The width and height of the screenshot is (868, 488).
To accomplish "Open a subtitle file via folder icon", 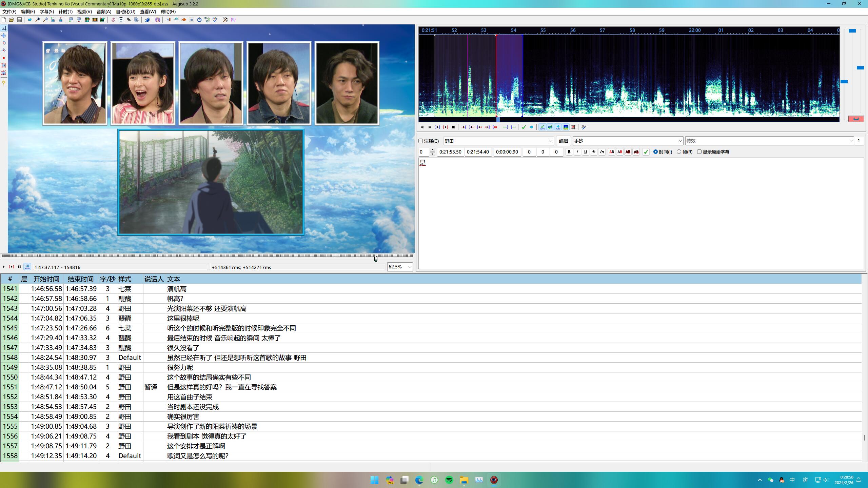I will pyautogui.click(x=12, y=20).
